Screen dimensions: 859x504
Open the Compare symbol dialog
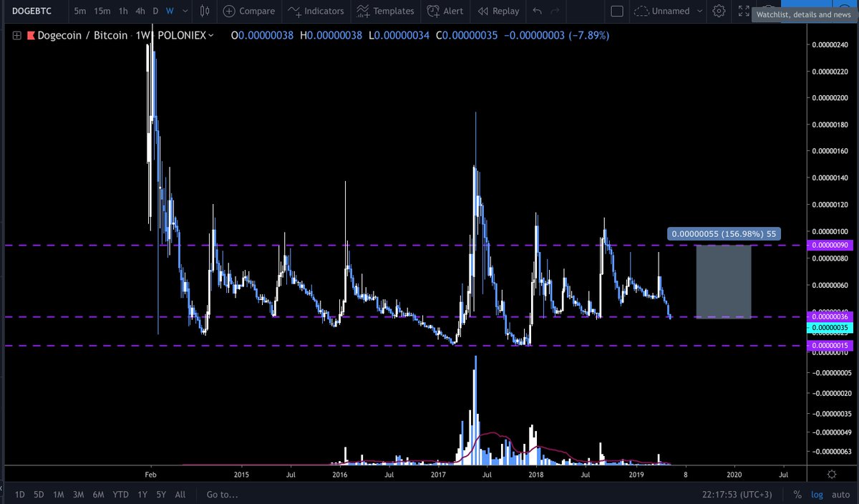pyautogui.click(x=248, y=11)
